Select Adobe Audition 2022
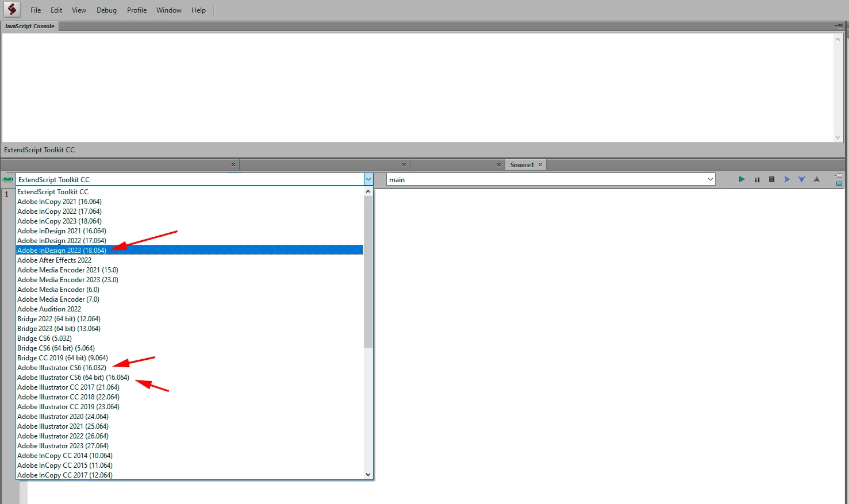This screenshot has width=849, height=504. click(190, 309)
